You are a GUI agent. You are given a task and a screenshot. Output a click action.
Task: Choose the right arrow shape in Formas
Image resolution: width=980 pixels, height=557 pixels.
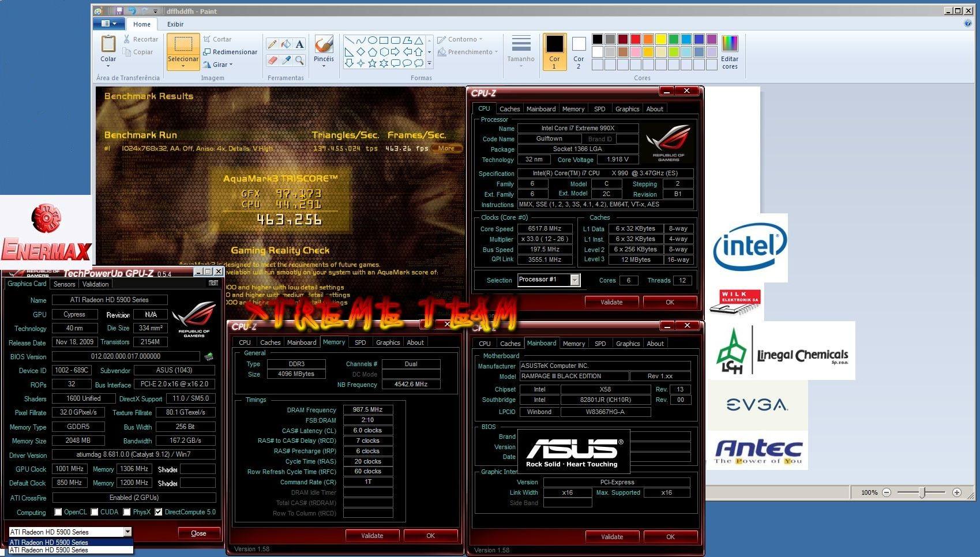(x=396, y=52)
